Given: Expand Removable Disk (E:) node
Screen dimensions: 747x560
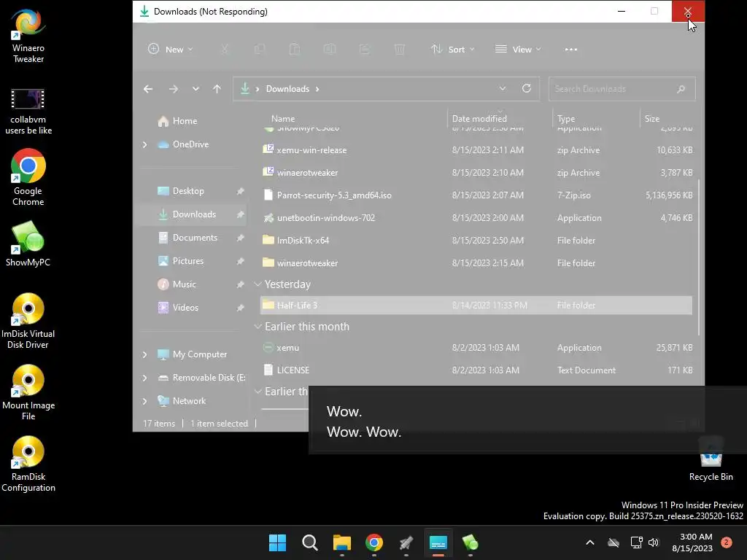Looking at the screenshot, I should [x=145, y=378].
